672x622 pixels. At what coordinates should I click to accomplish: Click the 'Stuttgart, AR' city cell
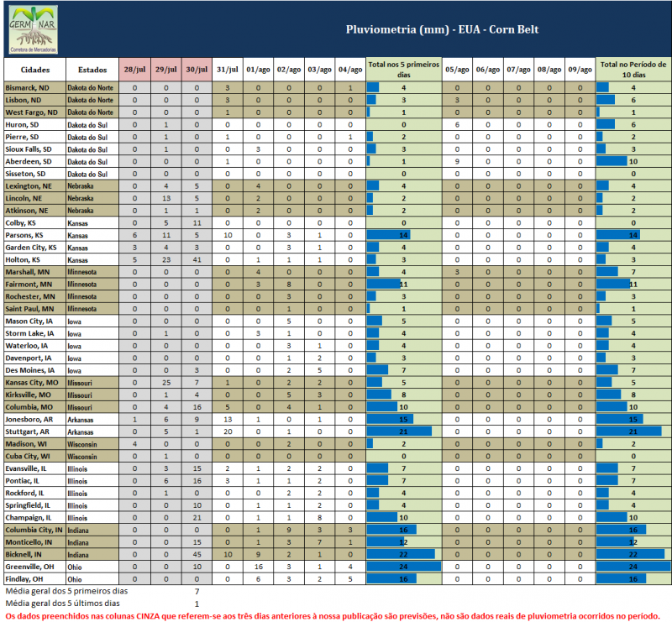click(x=35, y=431)
